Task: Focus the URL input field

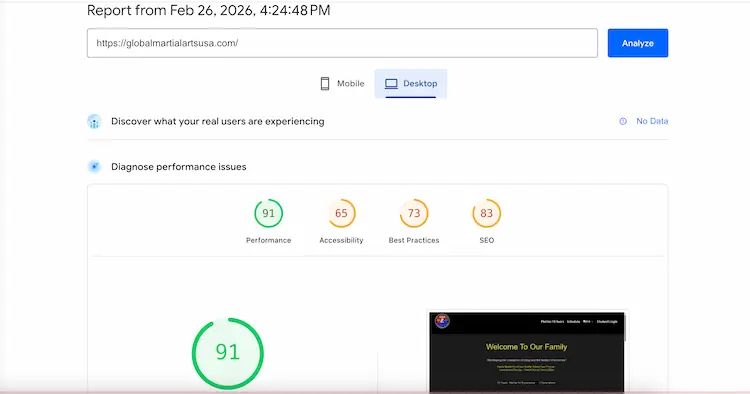Action: coord(342,43)
